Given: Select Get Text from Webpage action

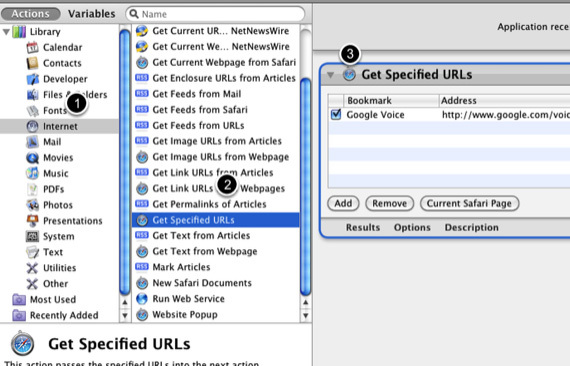Looking at the screenshot, I should click(216, 251).
